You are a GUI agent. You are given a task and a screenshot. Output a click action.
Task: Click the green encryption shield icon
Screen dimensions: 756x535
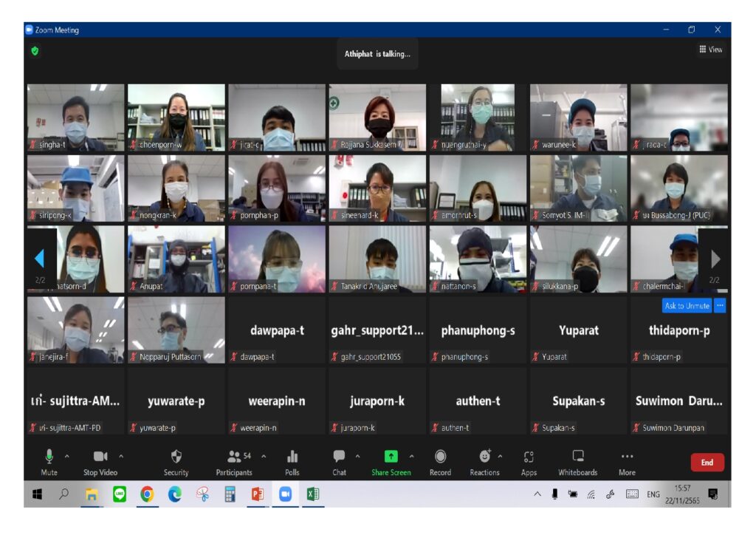click(x=35, y=51)
